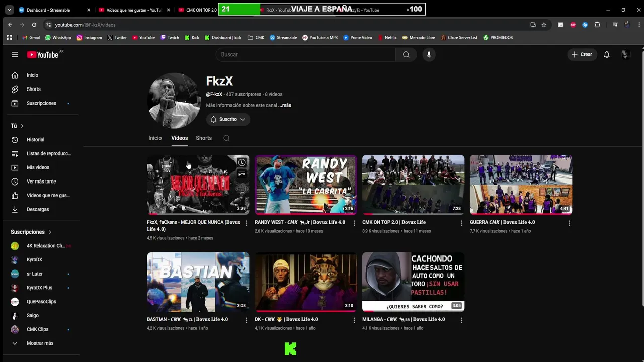Open the CMK bookmarks folder
Viewport: 644px width, 362px height.
(256, 38)
